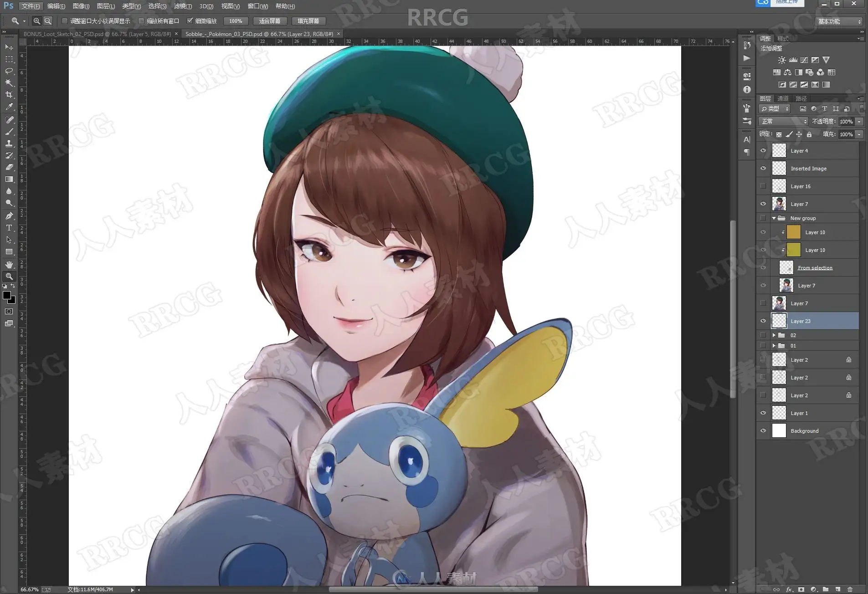The width and height of the screenshot is (868, 594).
Task: Add a Color Balance adjustment
Action: [x=788, y=72]
